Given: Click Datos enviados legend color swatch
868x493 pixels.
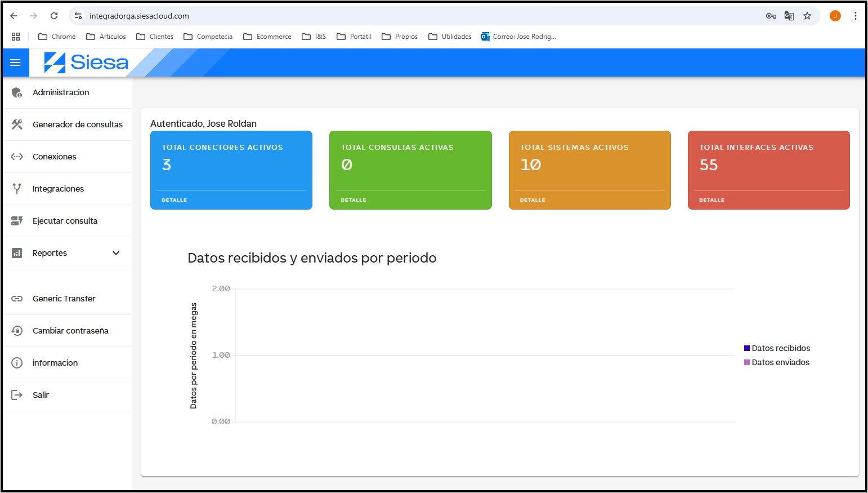Looking at the screenshot, I should [747, 362].
